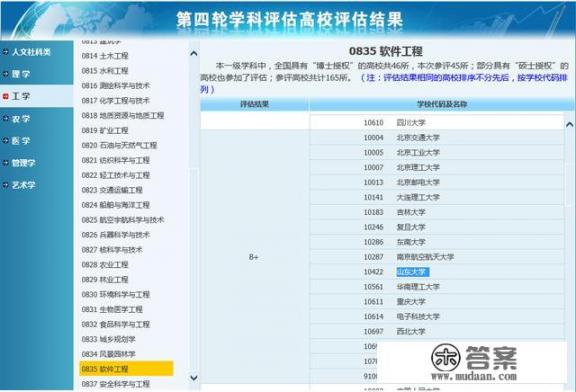
Task: Click the 10013 北京邮电大学 row
Action: tap(436, 182)
